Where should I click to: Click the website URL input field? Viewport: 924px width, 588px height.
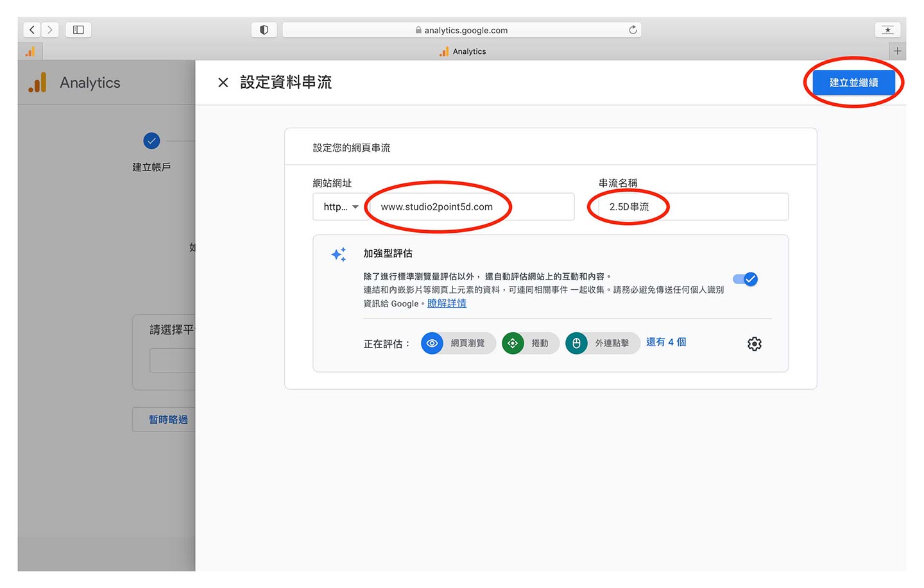pyautogui.click(x=472, y=207)
